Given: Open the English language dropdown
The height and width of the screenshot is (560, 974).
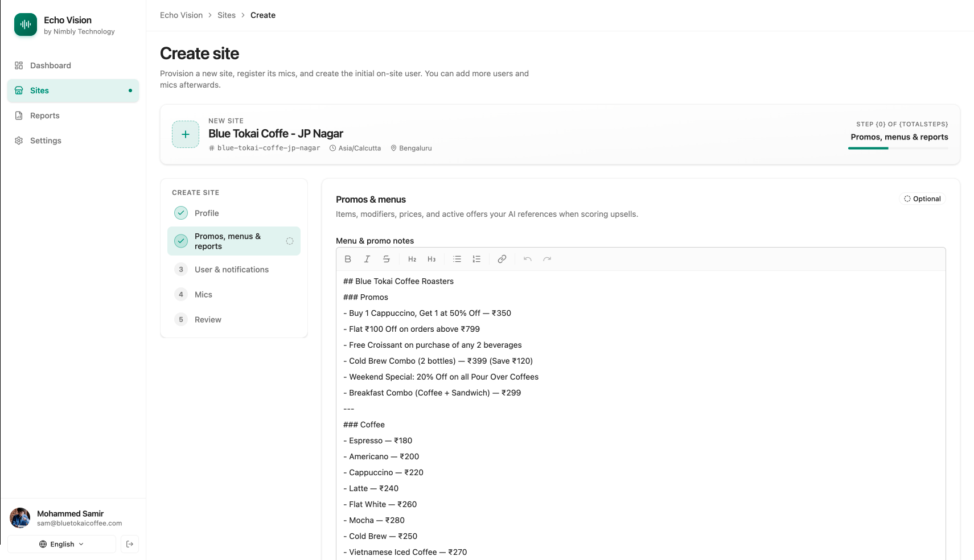Looking at the screenshot, I should (61, 544).
